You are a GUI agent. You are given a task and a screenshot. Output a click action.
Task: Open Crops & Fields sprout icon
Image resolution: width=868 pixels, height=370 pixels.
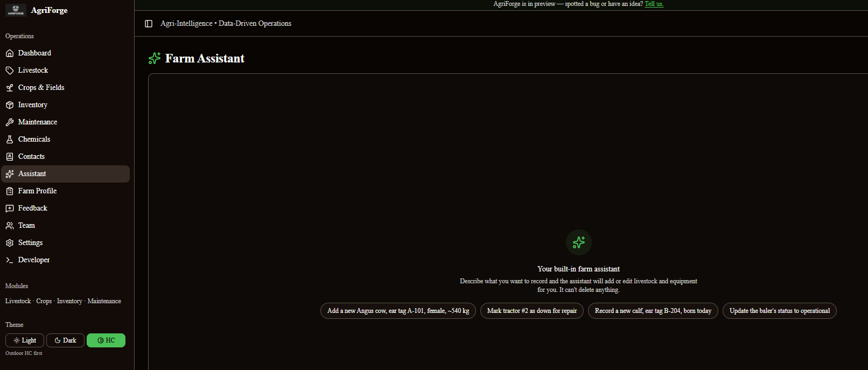click(10, 88)
